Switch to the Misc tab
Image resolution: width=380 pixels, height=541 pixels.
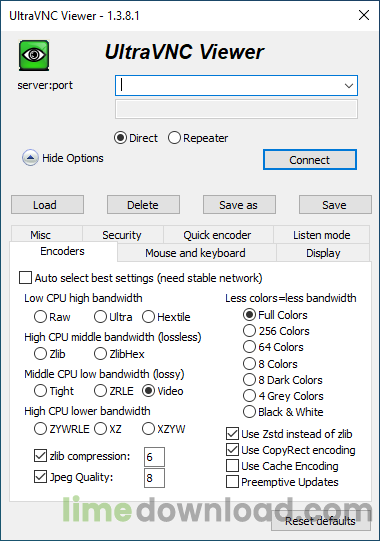(47, 235)
